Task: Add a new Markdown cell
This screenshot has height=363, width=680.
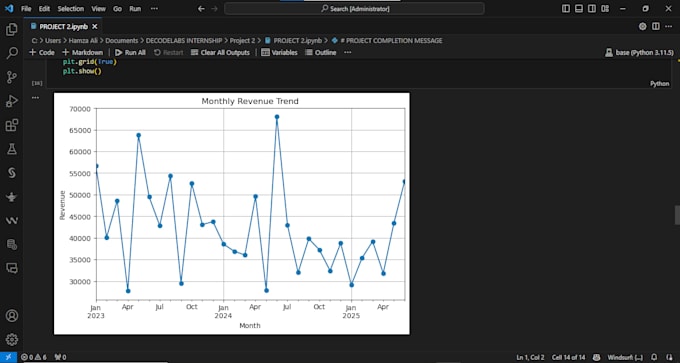Action: point(82,52)
